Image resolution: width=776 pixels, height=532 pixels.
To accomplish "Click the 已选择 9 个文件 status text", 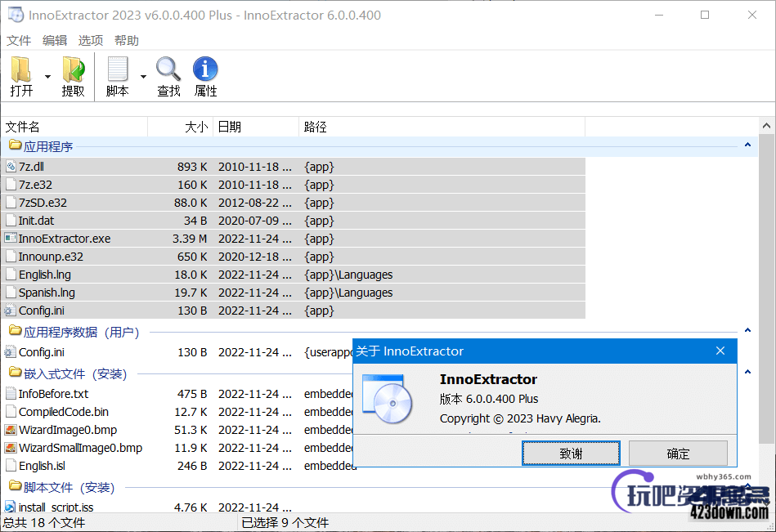I will [x=285, y=523].
